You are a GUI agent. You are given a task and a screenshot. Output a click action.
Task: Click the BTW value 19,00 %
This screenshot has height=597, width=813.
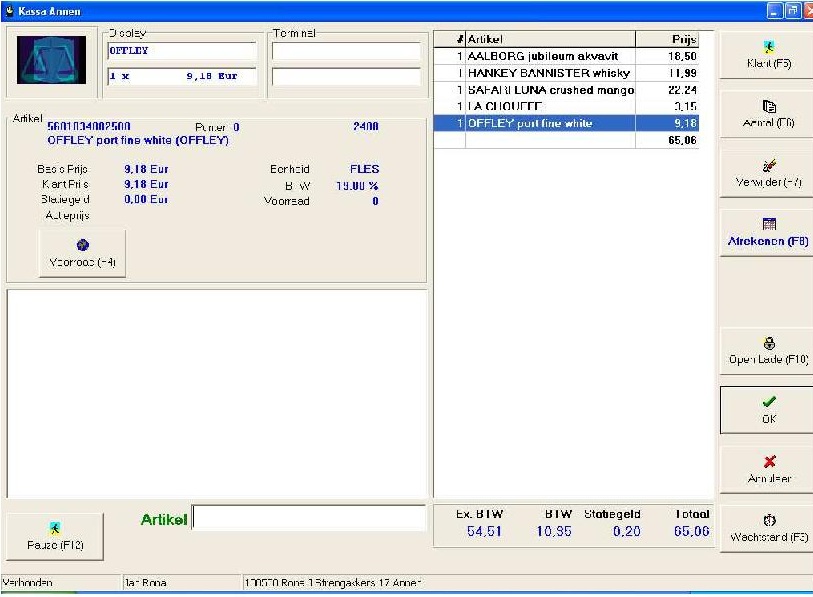[357, 186]
